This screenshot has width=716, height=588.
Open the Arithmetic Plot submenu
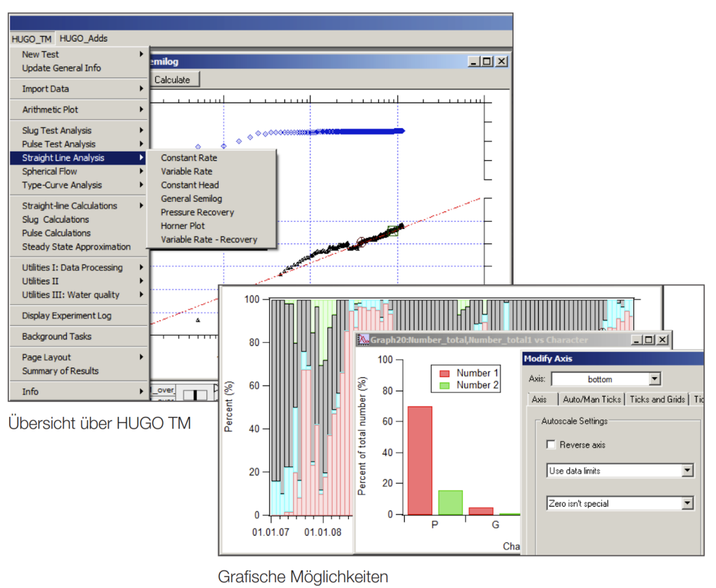point(79,109)
